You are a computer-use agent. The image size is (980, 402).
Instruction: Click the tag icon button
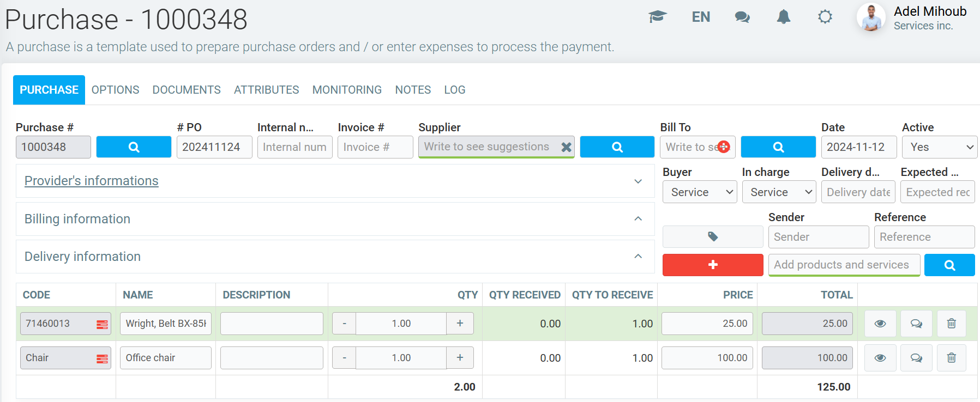(712, 237)
